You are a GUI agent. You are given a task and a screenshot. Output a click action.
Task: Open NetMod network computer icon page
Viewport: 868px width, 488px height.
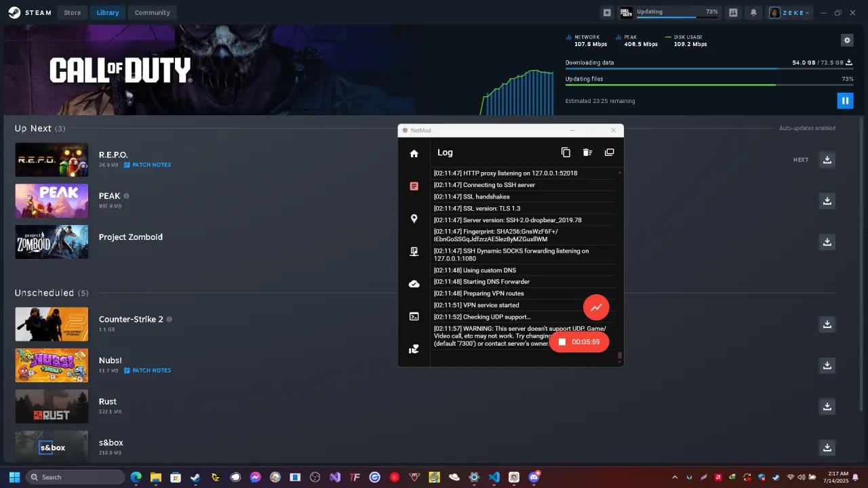pos(414,251)
